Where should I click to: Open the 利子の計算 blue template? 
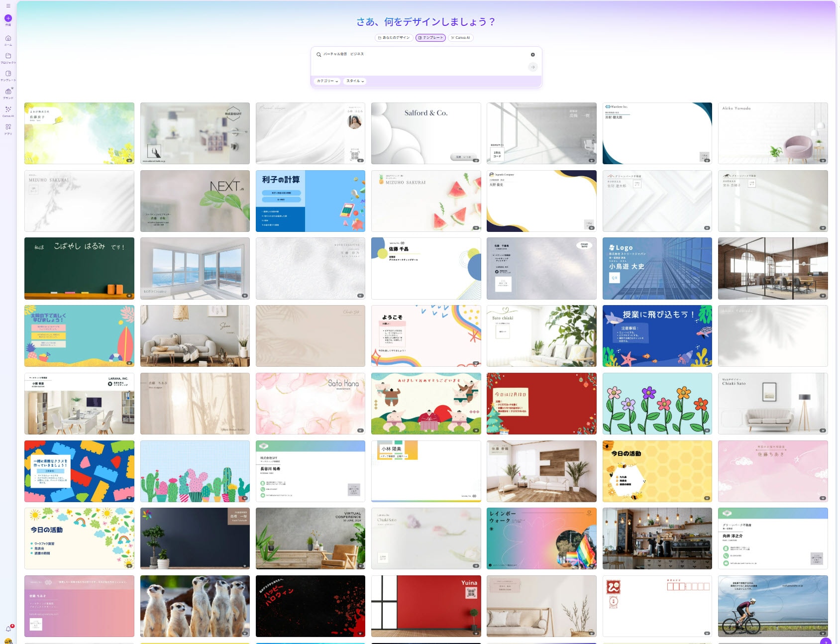point(310,201)
